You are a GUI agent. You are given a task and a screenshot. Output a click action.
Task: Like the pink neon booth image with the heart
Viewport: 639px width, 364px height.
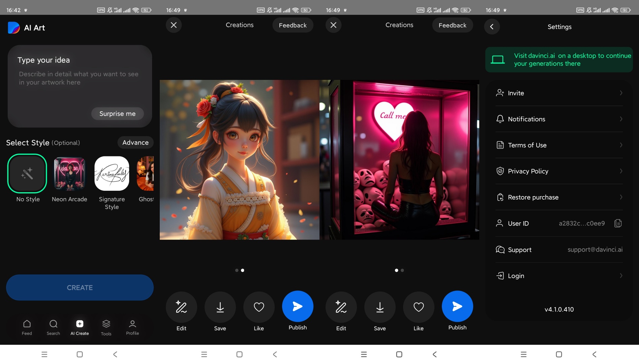point(419,307)
